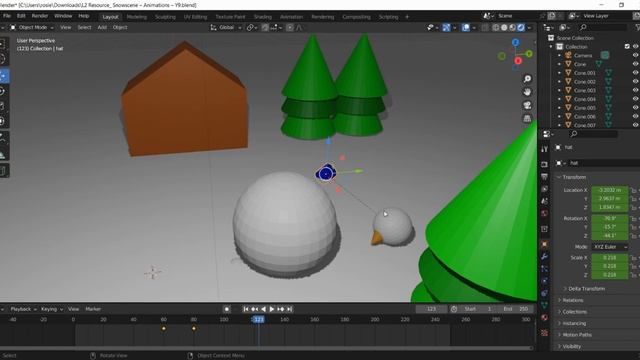Open the World properties tab
640x360 pixels.
click(544, 213)
